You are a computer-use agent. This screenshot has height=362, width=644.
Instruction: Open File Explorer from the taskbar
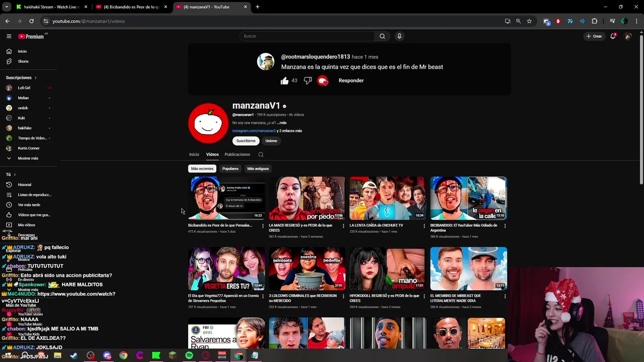57,355
